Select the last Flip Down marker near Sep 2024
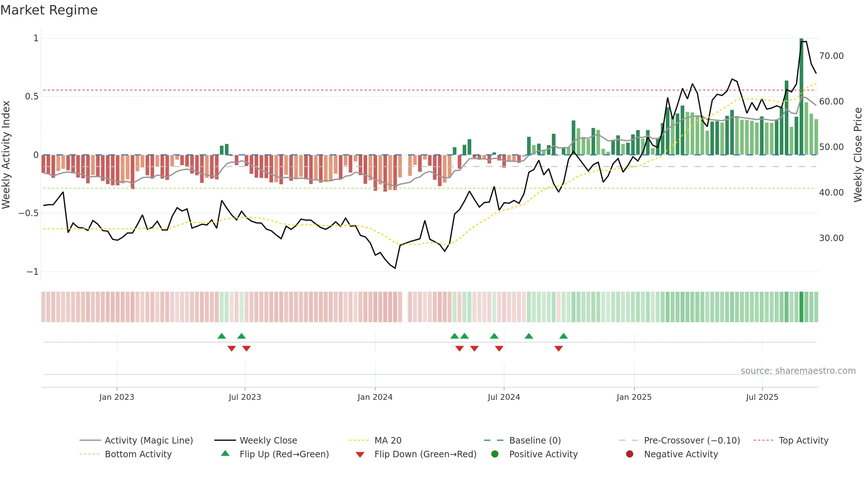The width and height of the screenshot is (868, 488). 558,348
